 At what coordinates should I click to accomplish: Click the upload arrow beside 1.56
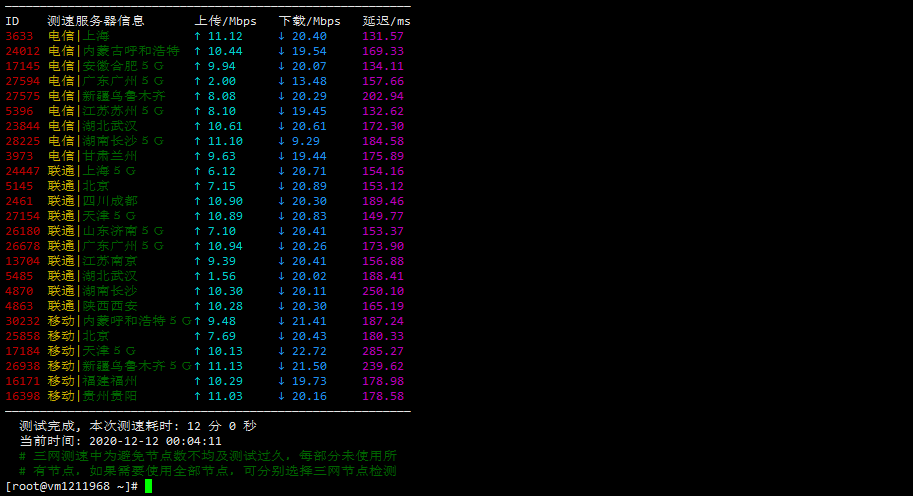coord(198,276)
